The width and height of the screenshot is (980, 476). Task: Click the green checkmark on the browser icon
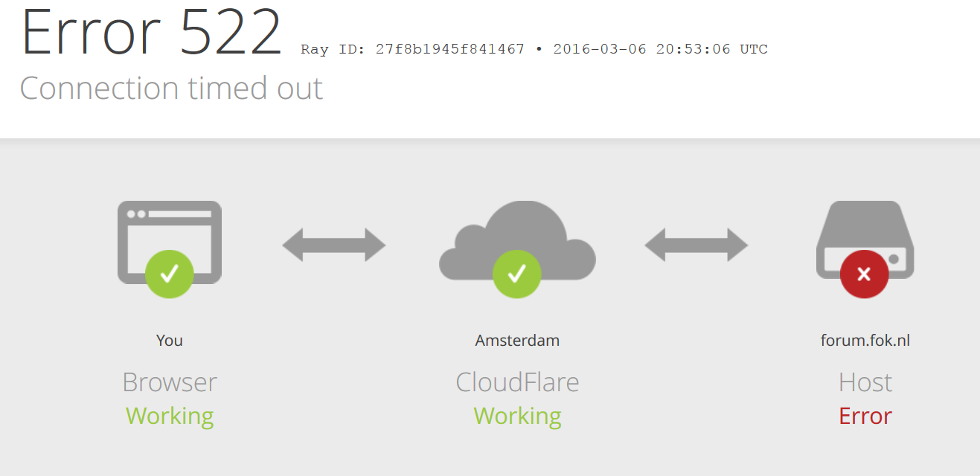[170, 274]
